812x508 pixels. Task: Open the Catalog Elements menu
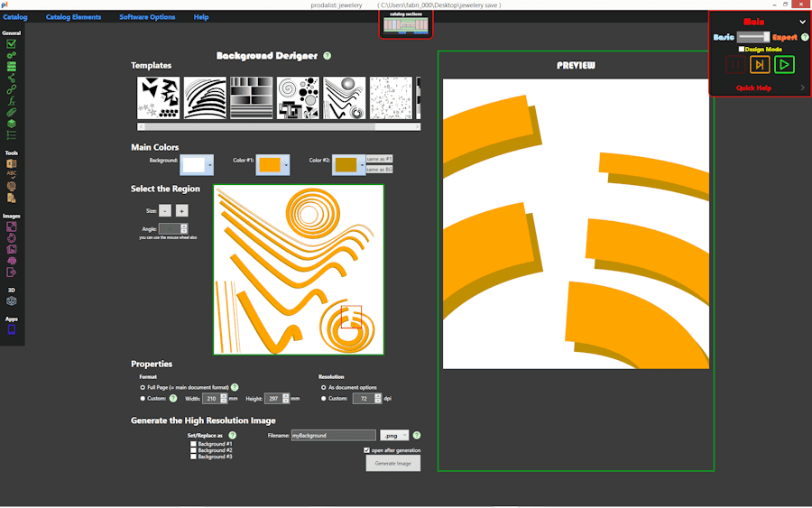coord(74,17)
